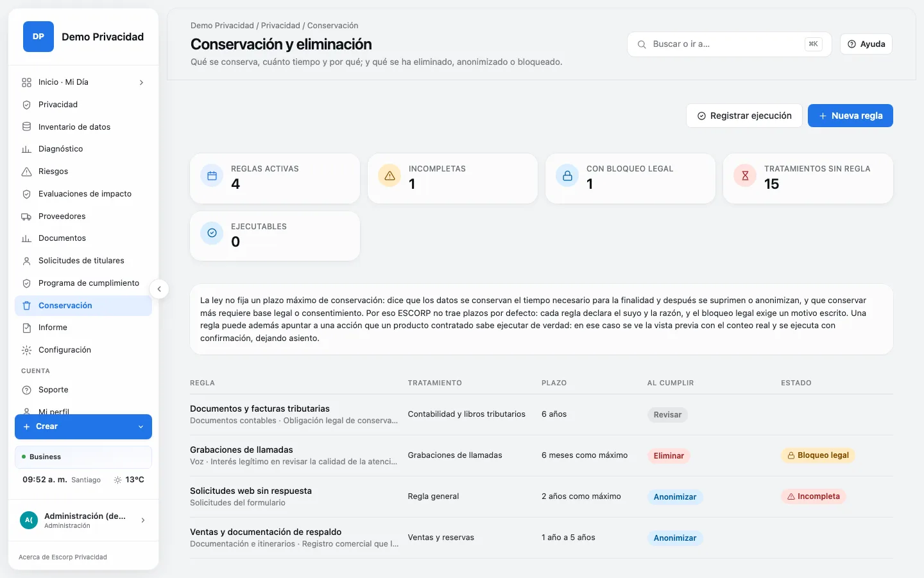The image size is (924, 578).
Task: Open Evaluaciones de impacto section
Action: [83, 194]
